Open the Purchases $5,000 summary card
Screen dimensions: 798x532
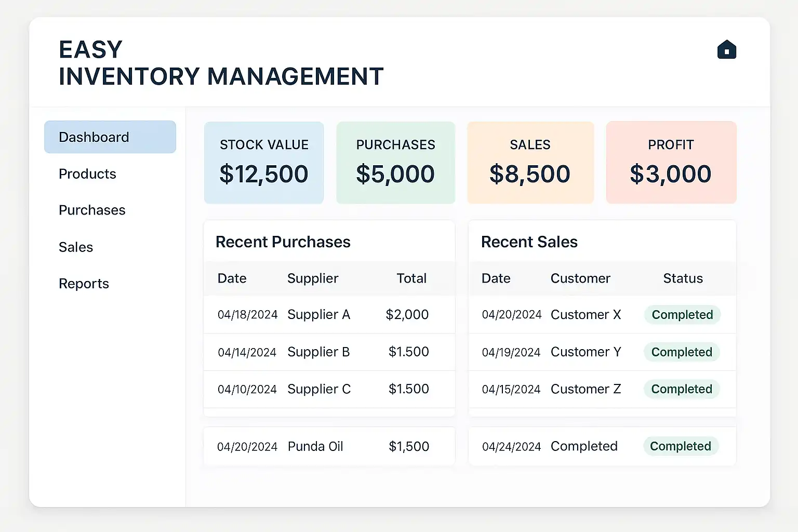(x=395, y=163)
